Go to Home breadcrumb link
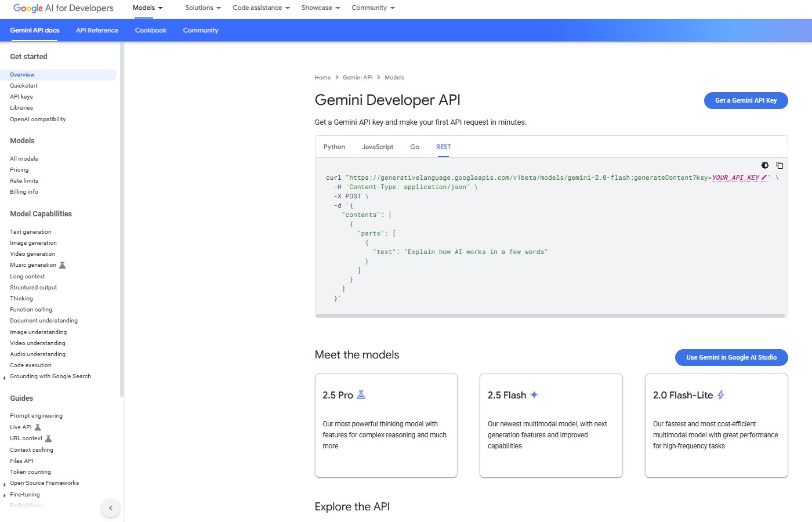 (x=322, y=78)
